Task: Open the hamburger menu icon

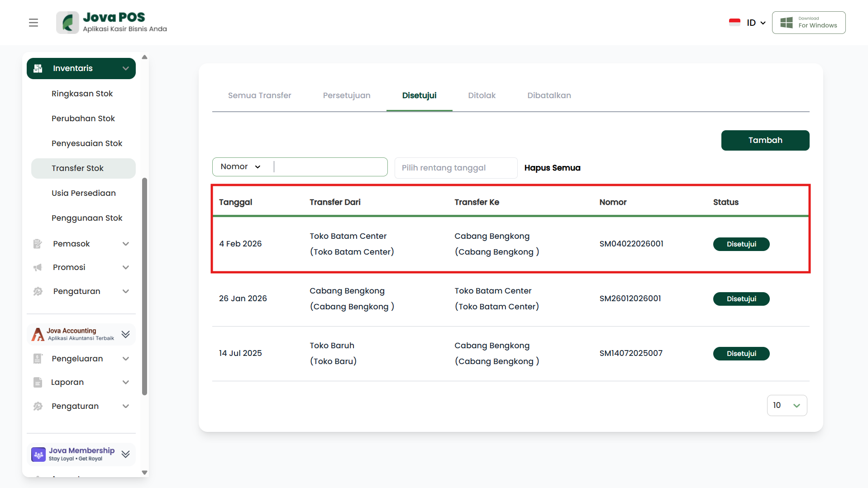Action: click(33, 23)
